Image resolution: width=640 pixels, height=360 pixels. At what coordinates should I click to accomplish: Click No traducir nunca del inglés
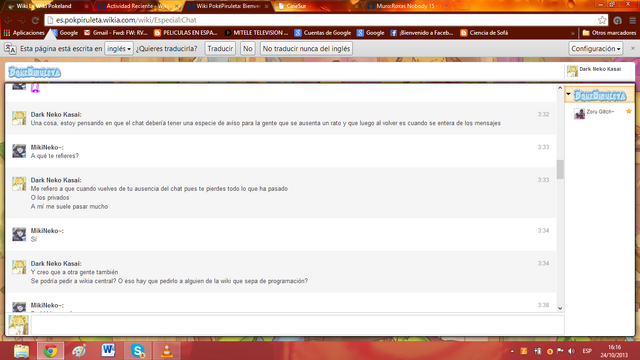(x=306, y=49)
